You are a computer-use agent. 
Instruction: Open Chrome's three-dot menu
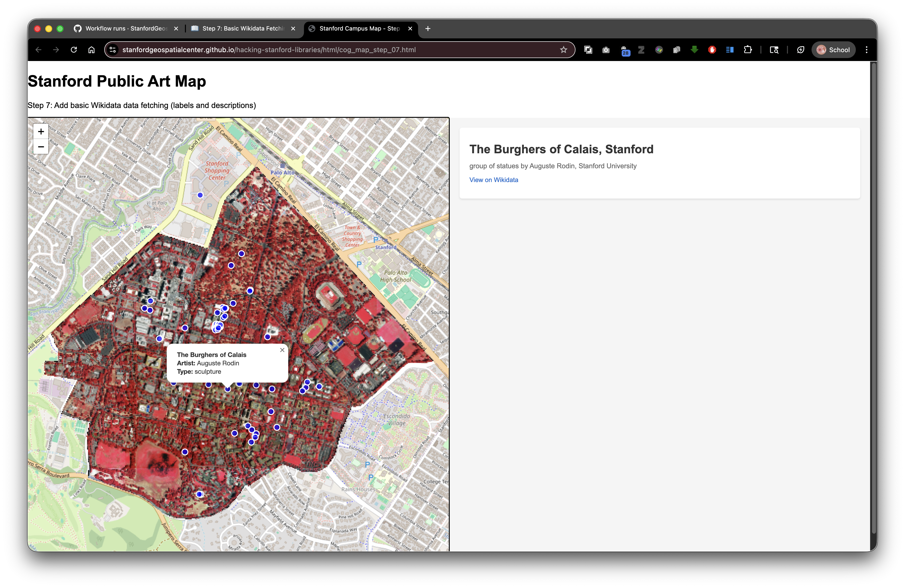click(866, 49)
